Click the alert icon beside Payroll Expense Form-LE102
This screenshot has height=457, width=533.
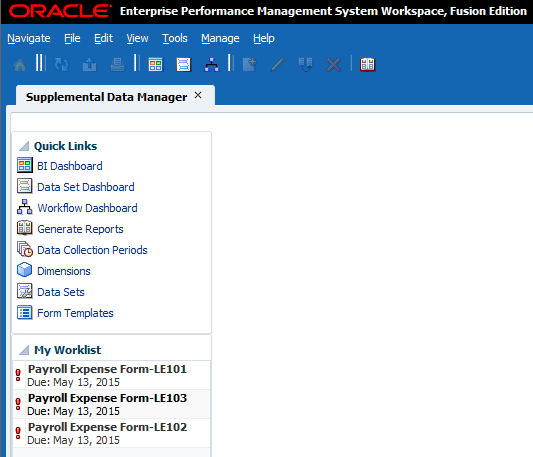coord(18,433)
